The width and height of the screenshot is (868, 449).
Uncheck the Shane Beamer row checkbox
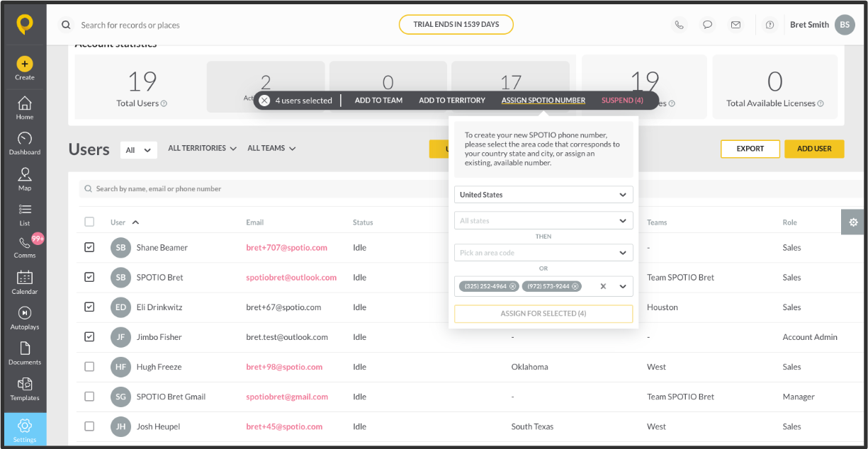89,247
